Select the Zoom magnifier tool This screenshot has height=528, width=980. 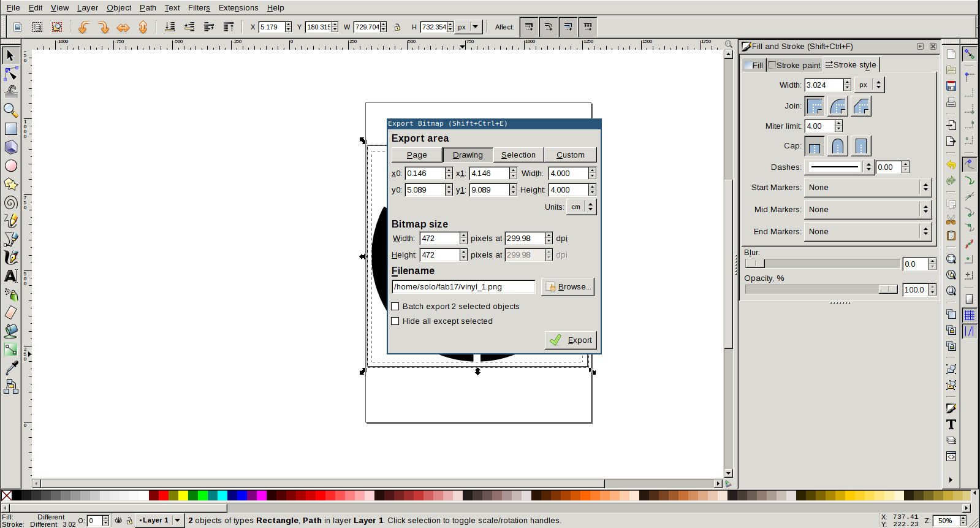pyautogui.click(x=10, y=110)
